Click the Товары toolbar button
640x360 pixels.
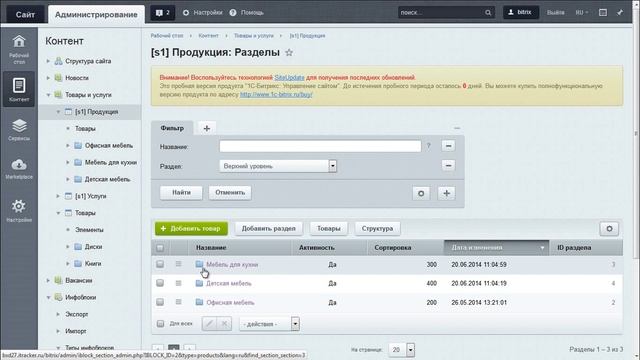(x=329, y=229)
